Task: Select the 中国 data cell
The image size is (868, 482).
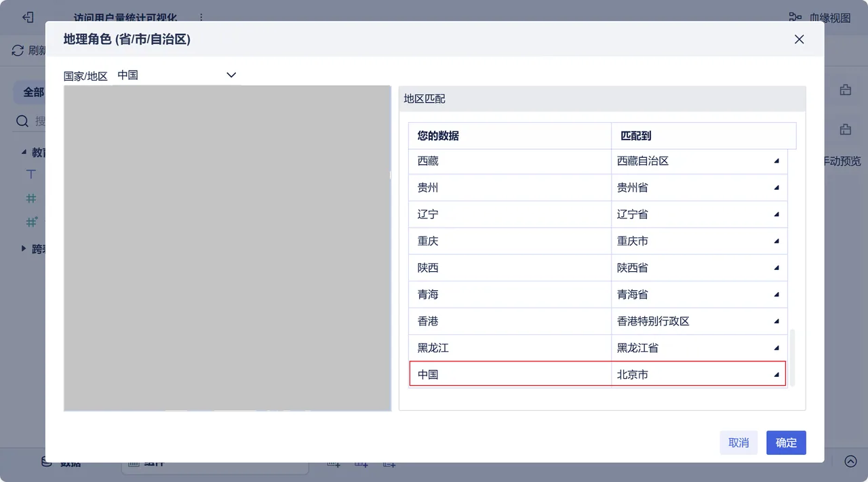Action: (x=510, y=374)
